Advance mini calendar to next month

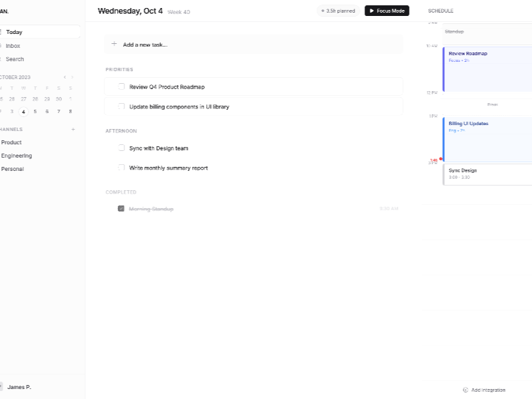click(x=72, y=77)
